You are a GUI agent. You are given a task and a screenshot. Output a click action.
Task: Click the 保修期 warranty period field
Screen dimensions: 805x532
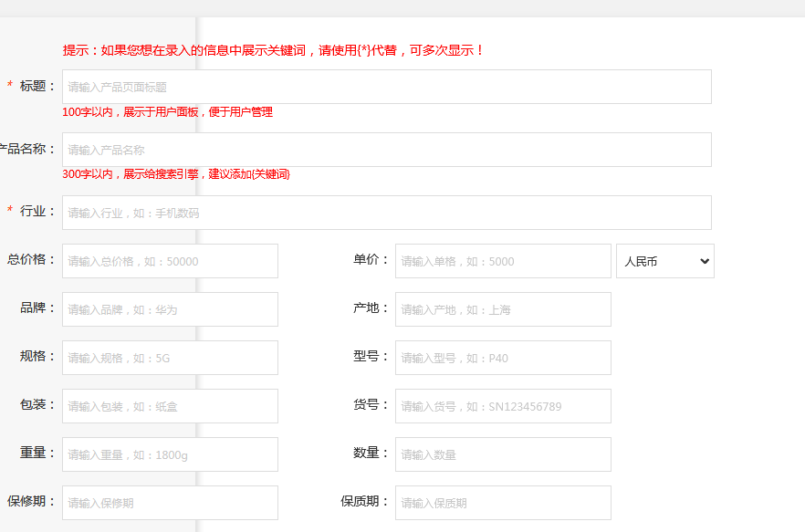coord(170,503)
